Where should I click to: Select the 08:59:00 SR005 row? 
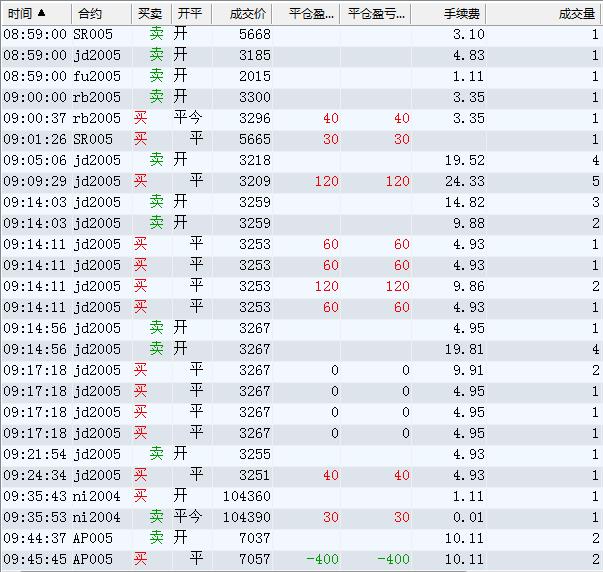[x=302, y=34]
